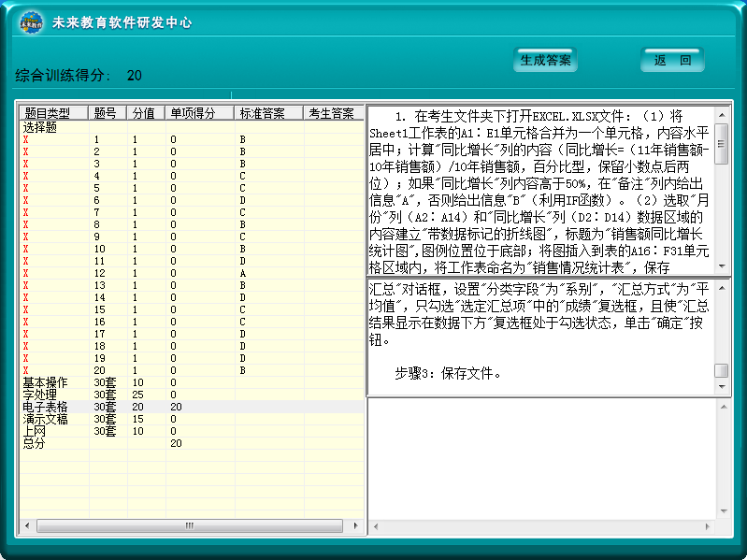Click answer steps panel scroll up arrow

click(722, 288)
